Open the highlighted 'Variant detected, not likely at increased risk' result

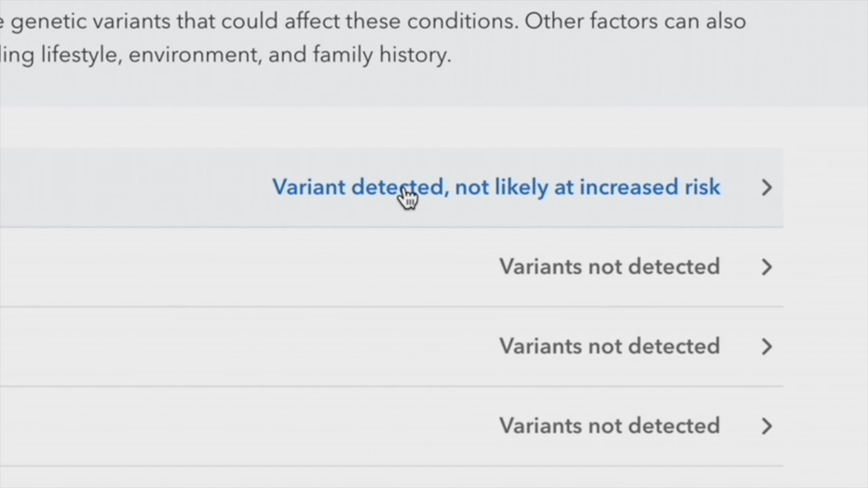(x=496, y=187)
